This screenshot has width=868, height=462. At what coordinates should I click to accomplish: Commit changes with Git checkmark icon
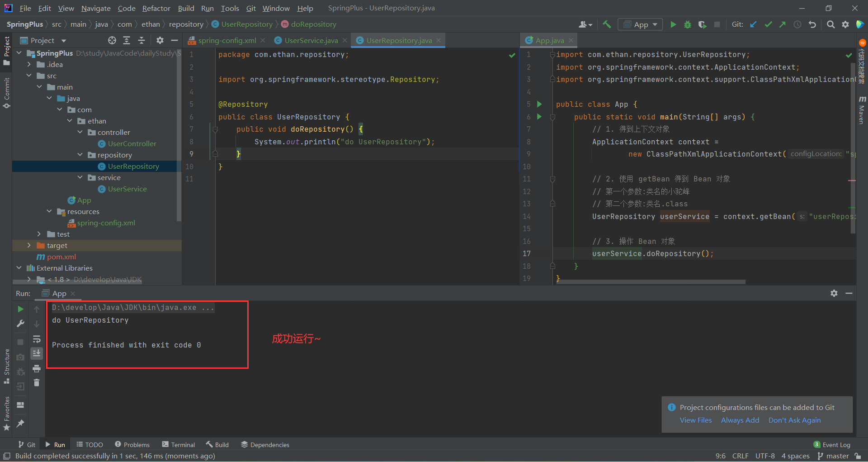[x=768, y=24]
